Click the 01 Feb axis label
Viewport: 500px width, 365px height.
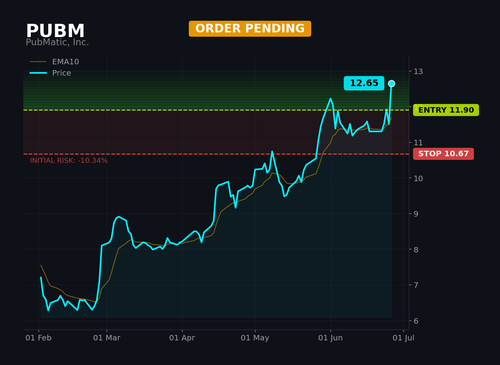pyautogui.click(x=38, y=338)
